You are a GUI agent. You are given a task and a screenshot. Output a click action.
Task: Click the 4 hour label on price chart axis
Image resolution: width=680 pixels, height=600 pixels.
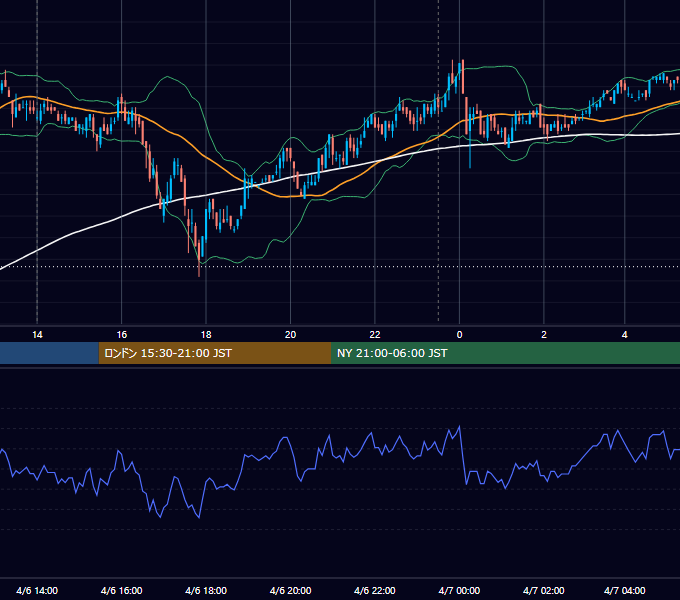click(x=624, y=335)
